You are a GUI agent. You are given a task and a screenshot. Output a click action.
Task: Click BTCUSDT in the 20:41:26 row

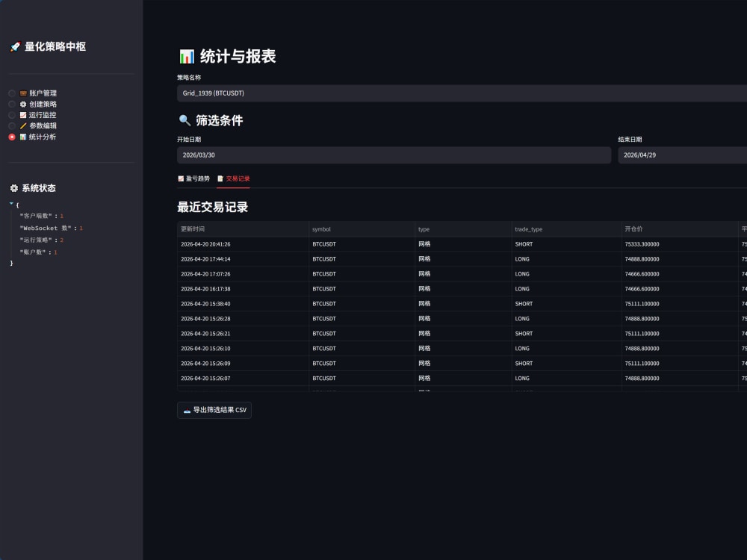362,244
